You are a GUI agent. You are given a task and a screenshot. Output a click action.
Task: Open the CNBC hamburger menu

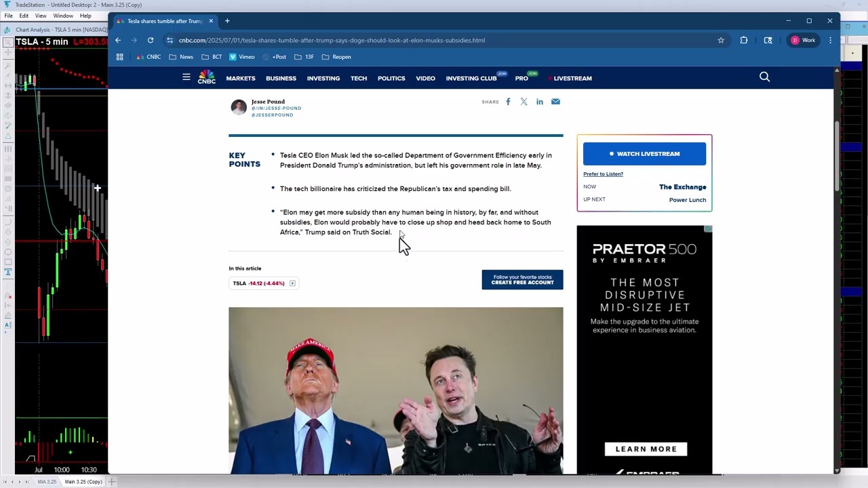[186, 77]
